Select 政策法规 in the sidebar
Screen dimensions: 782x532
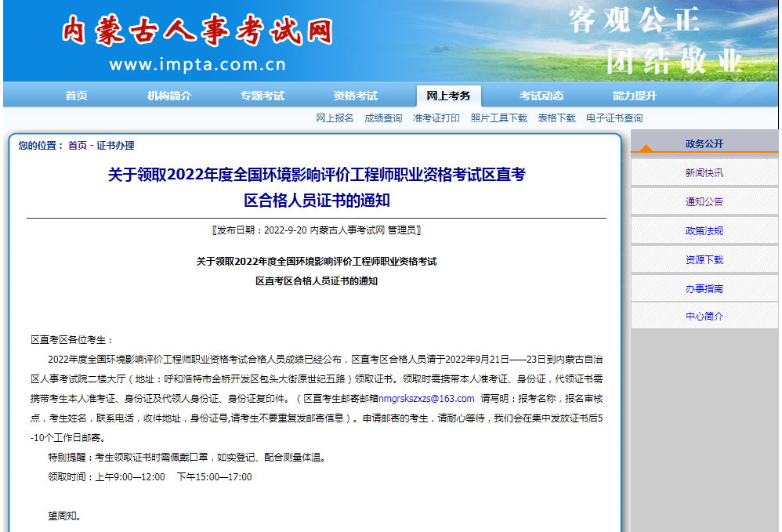(704, 231)
